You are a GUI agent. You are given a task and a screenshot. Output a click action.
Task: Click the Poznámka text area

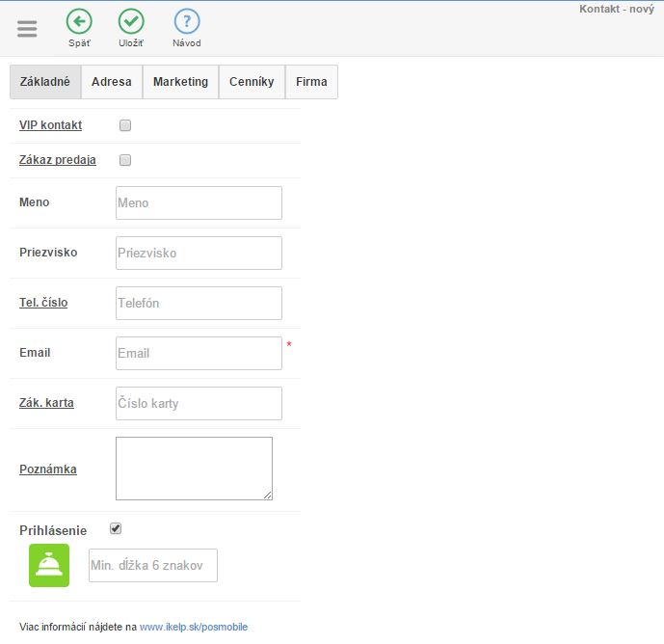click(194, 469)
